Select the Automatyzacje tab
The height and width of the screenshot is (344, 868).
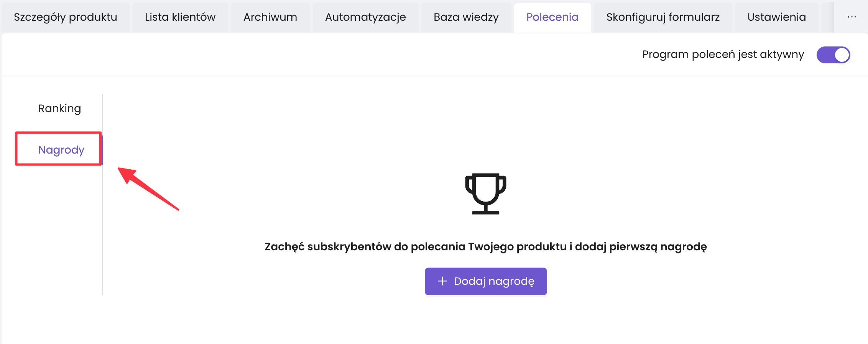coord(365,17)
